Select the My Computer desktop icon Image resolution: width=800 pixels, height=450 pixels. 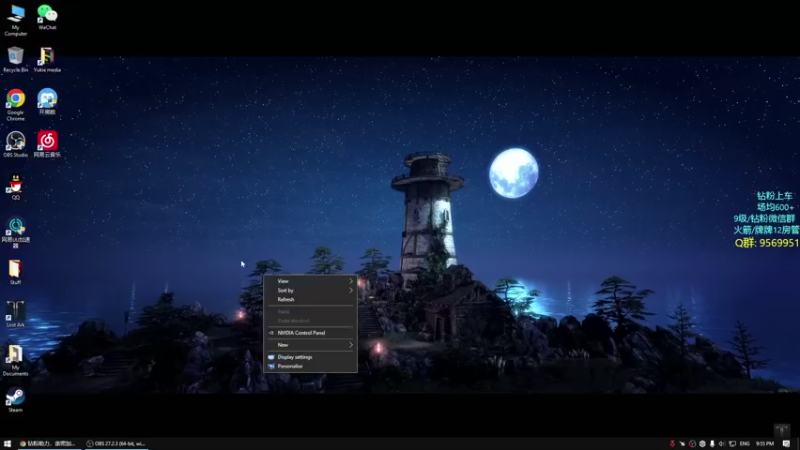16,20
